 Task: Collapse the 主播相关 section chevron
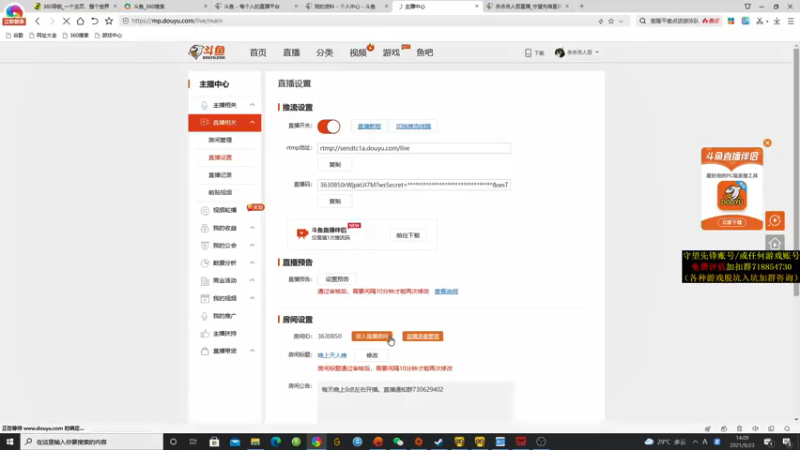pos(252,105)
